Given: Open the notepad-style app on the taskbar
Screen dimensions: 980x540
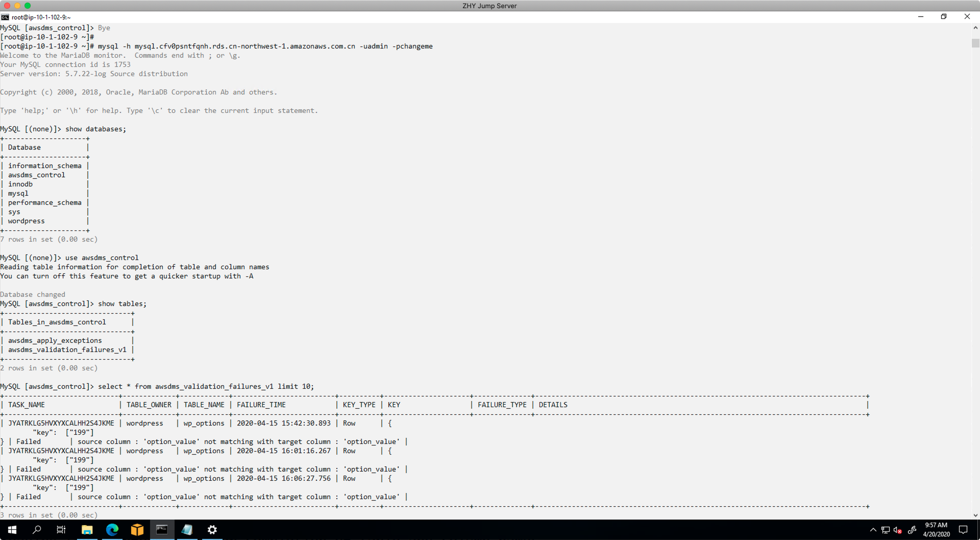Looking at the screenshot, I should click(x=187, y=530).
